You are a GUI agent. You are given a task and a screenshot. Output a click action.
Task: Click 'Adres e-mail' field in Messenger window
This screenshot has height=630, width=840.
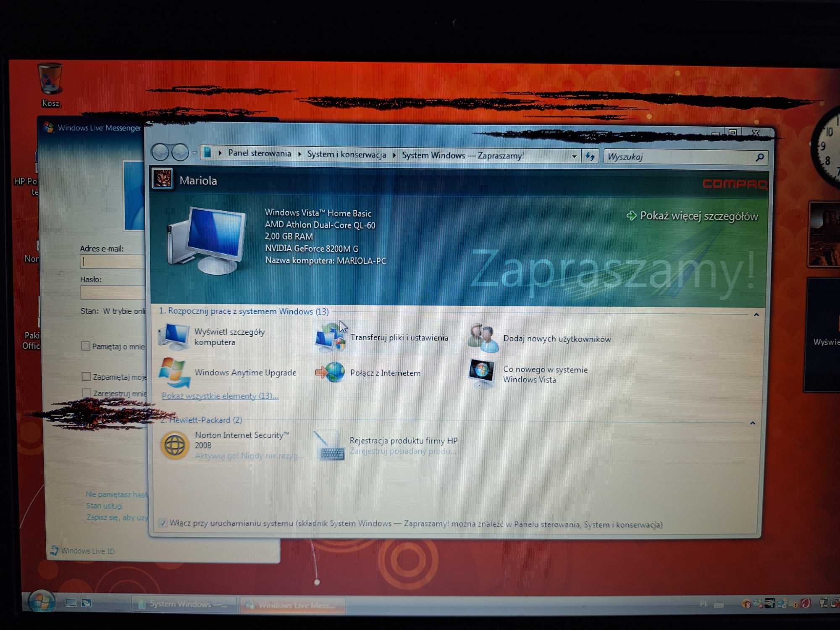coord(113,262)
